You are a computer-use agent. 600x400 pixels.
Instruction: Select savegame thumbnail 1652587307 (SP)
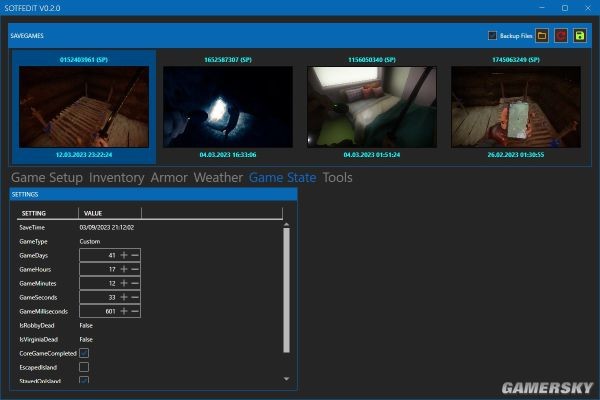pos(228,107)
